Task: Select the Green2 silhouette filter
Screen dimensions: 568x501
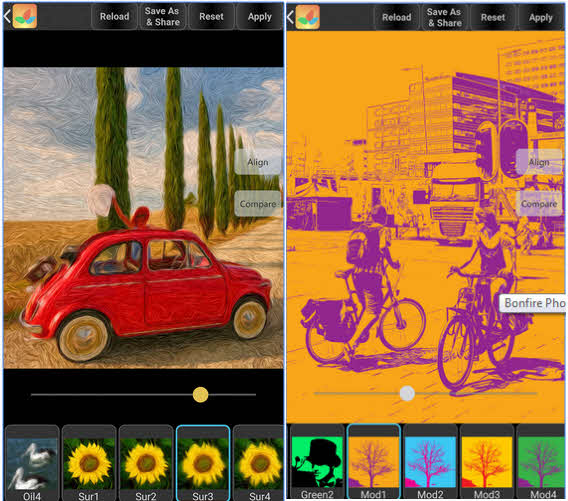Action: (317, 462)
